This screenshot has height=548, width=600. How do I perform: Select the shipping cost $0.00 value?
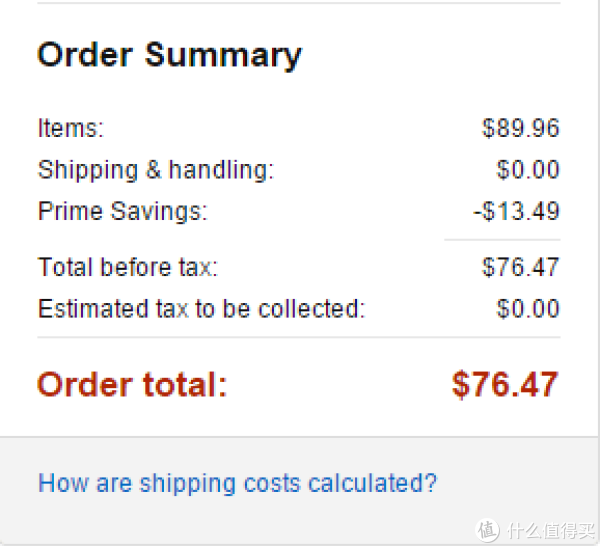[x=528, y=170]
